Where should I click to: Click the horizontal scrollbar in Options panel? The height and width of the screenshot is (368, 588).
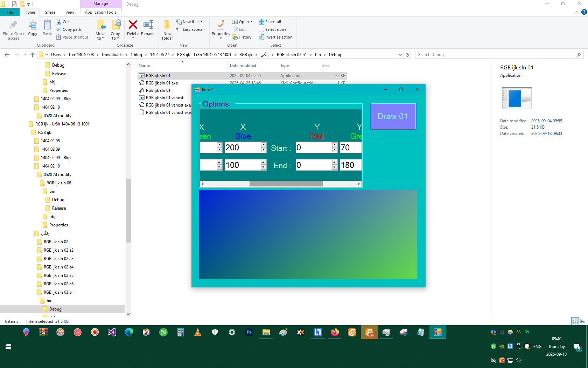coord(286,184)
